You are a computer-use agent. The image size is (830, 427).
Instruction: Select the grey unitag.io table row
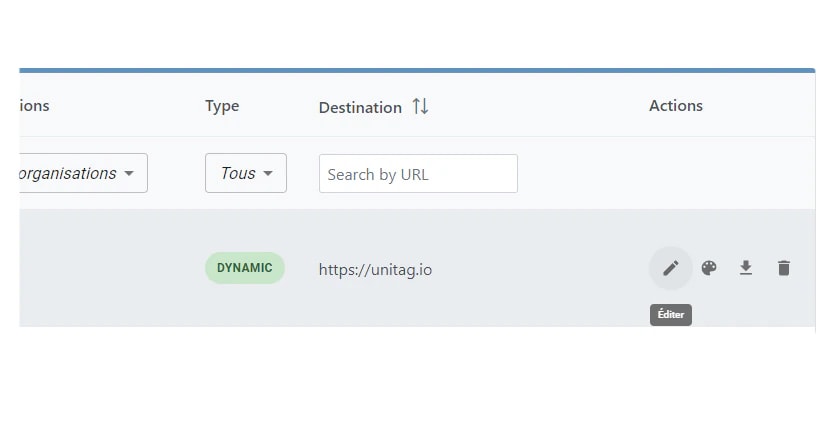point(417,268)
